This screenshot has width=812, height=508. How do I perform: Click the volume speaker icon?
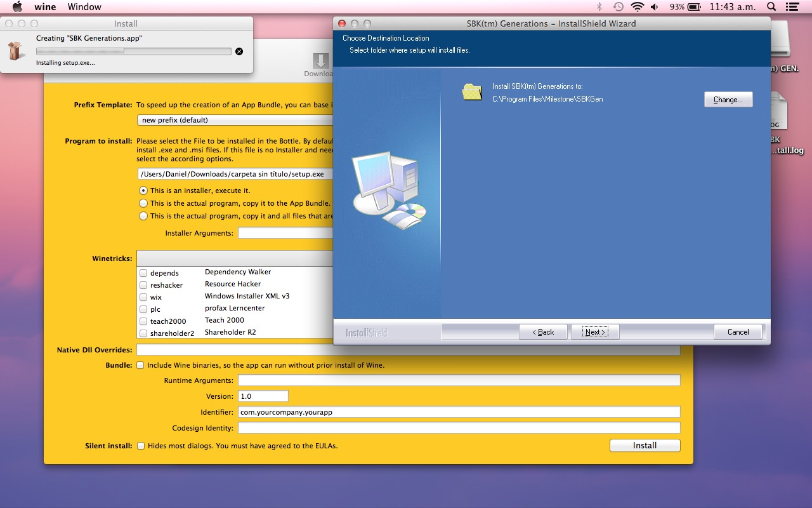tap(654, 7)
